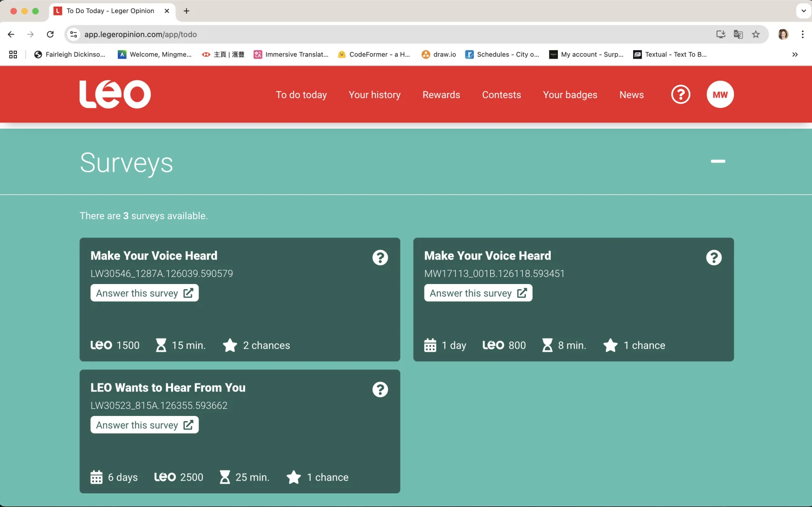Screen dimensions: 812x507
Task: Open Your history page
Action: coord(374,95)
